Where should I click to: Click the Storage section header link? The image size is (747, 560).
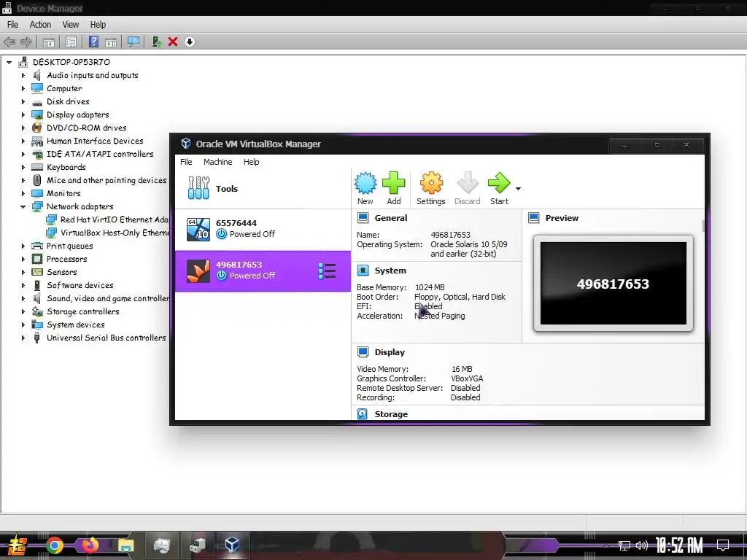click(x=391, y=414)
